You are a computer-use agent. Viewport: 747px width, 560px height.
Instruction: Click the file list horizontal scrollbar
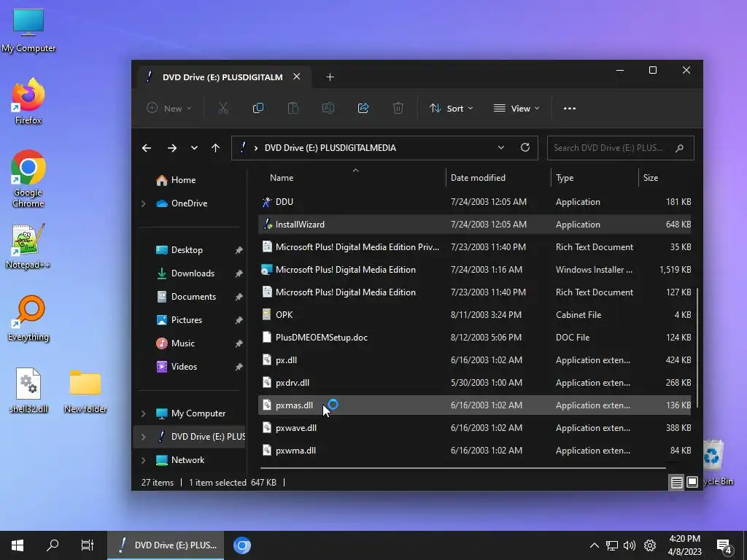462,468
